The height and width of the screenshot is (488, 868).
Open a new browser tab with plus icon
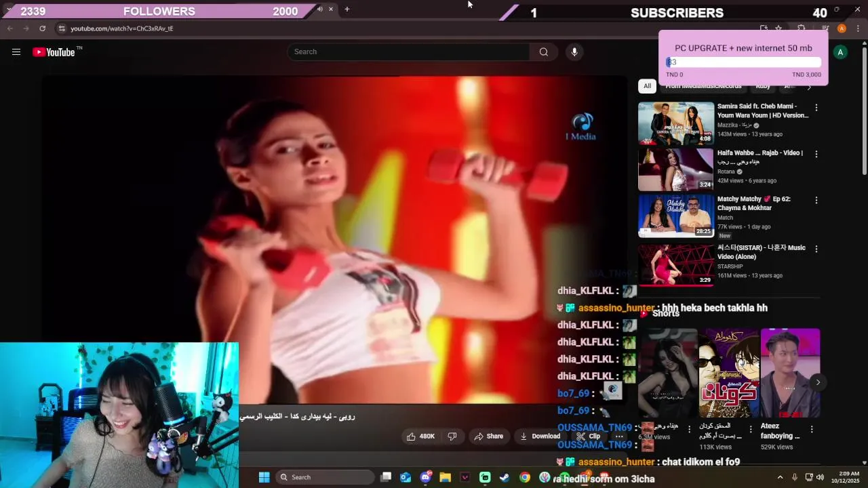(x=347, y=9)
